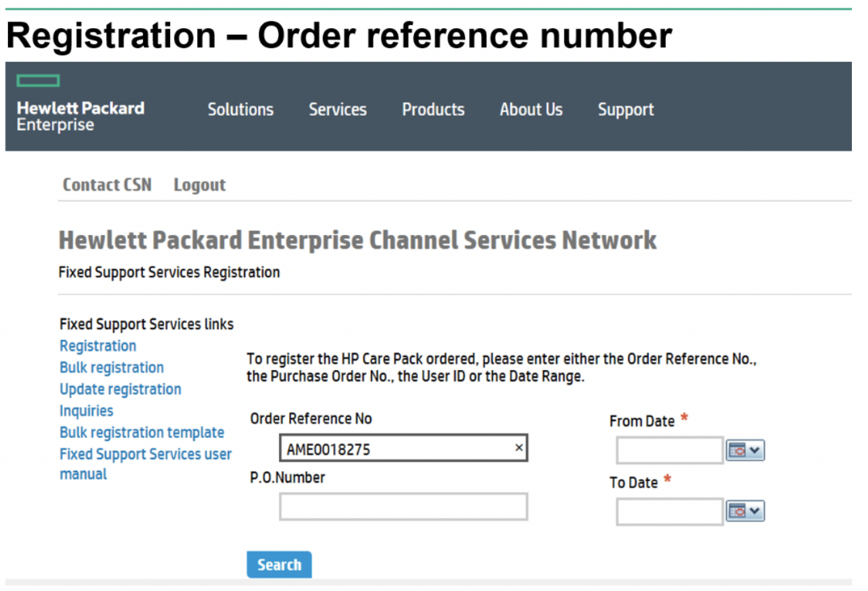Click the To Date label
This screenshot has height=591, width=868.
[x=634, y=482]
